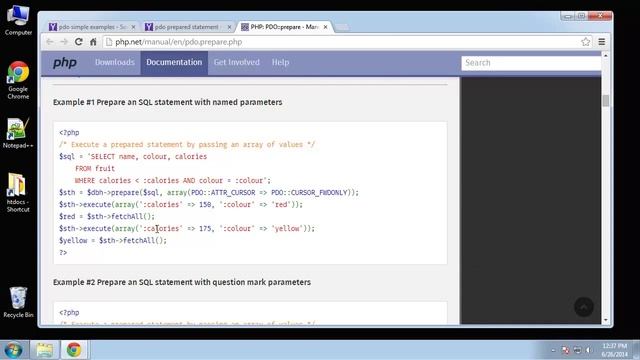
Task: Click the 'WHERE calories < :calories' code line
Action: coord(173,180)
